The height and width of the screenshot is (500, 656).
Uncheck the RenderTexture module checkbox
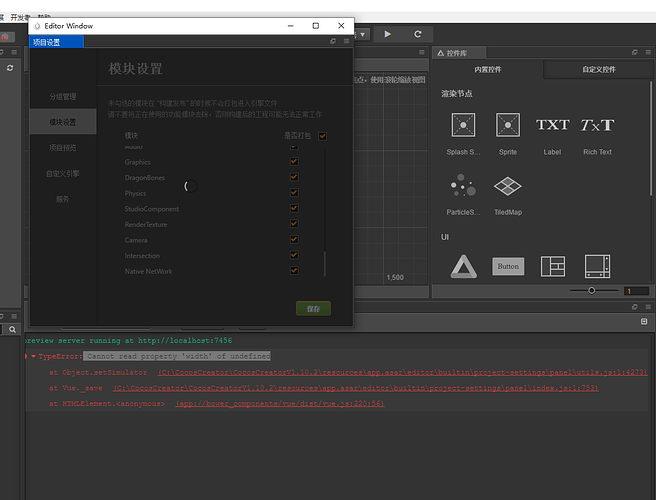294,223
